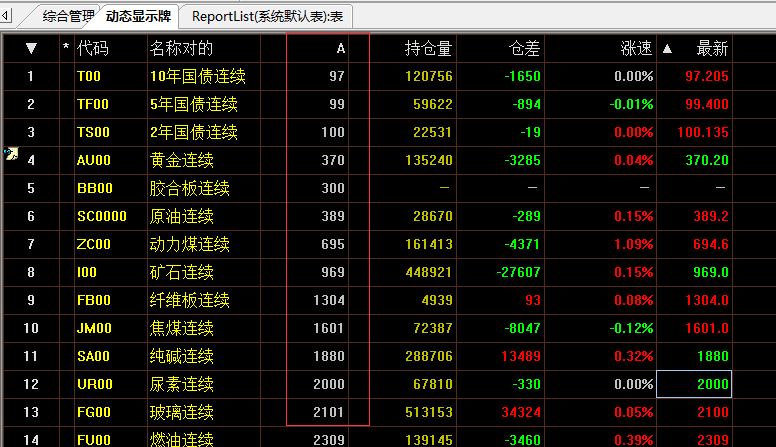Viewport: 776px width, 447px height.
Task: Click the name 动力煤连续
Action: 190,244
